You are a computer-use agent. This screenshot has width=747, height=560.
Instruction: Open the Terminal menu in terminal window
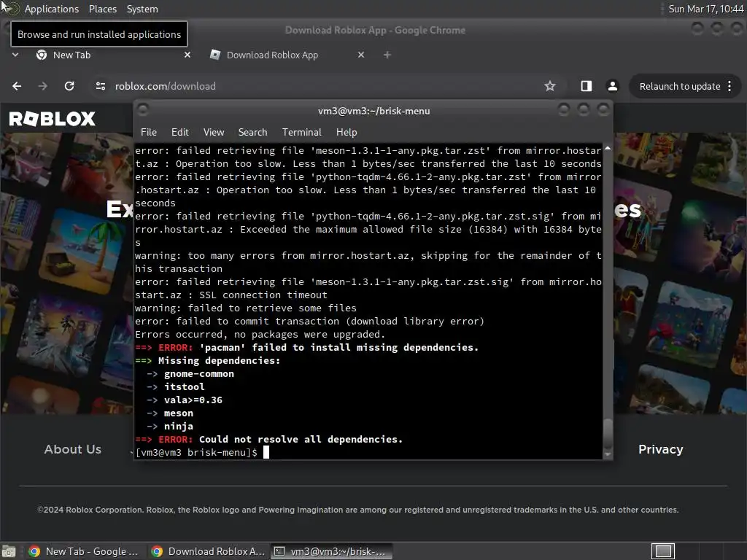[301, 133]
